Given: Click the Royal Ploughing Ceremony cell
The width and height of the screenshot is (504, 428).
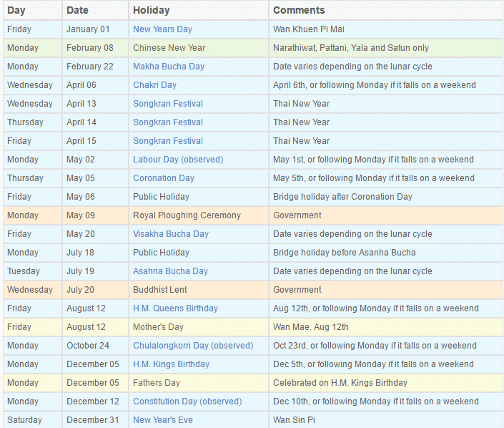Looking at the screenshot, I should click(x=199, y=215).
